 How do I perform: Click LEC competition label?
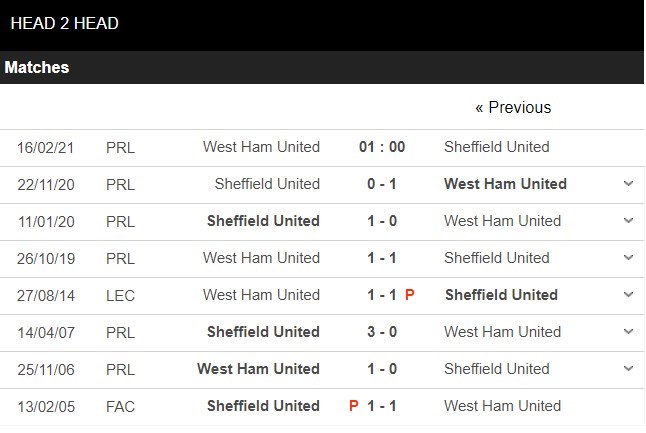click(120, 295)
